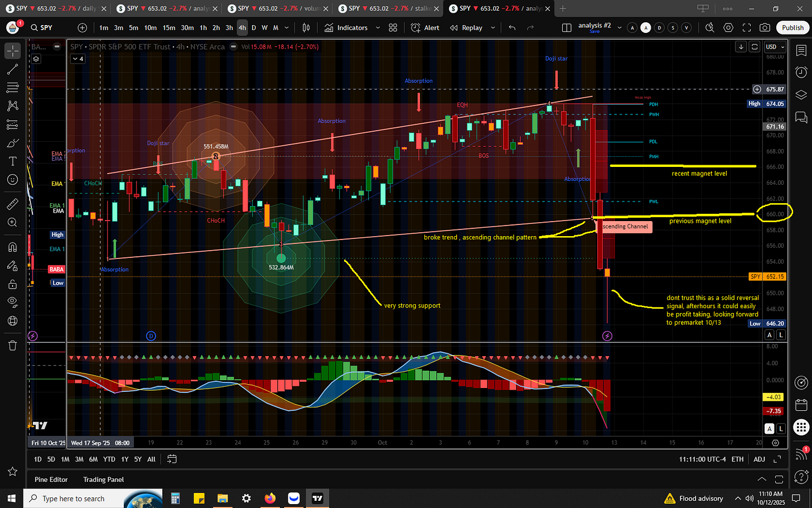Screen dimensions: 812x508
Task: Open the Alert creation button
Action: pyautogui.click(x=425, y=27)
